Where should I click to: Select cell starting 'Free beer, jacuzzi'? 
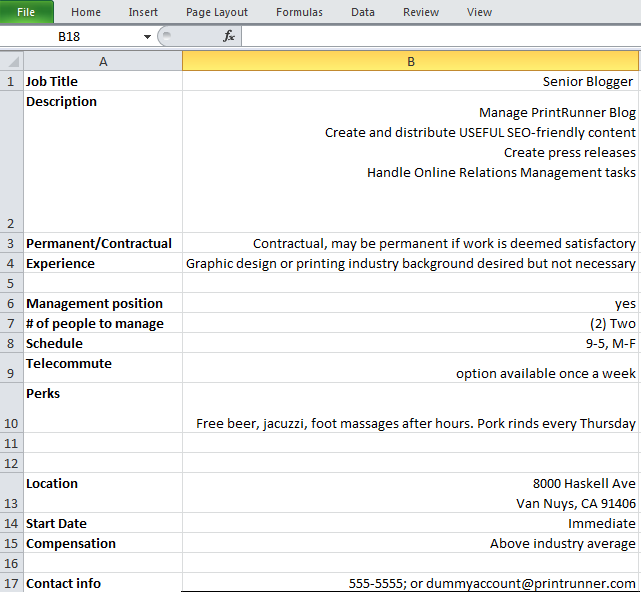[x=411, y=408]
